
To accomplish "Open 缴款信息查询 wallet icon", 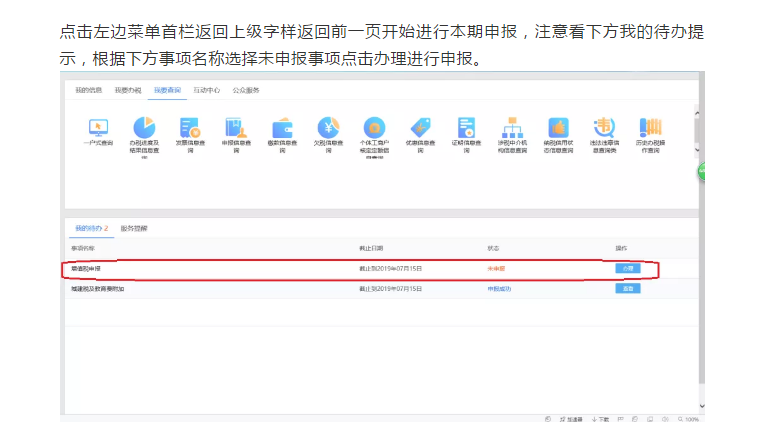I will point(282,129).
